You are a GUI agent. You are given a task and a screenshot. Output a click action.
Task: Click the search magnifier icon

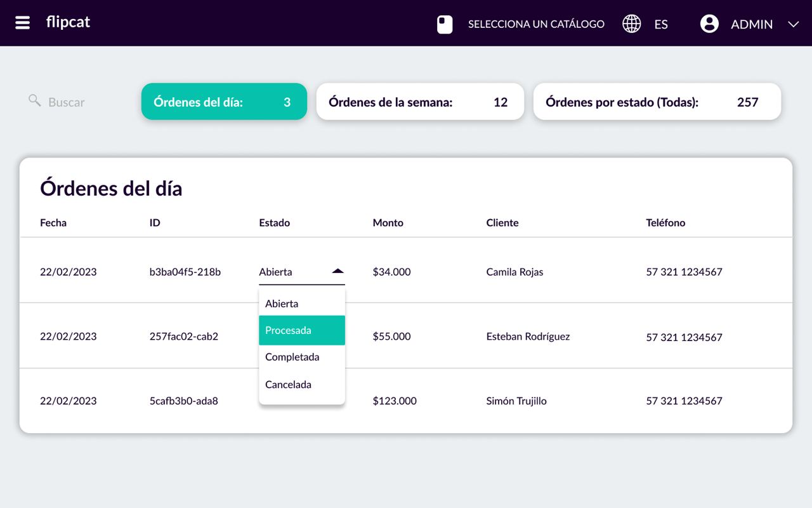[34, 101]
